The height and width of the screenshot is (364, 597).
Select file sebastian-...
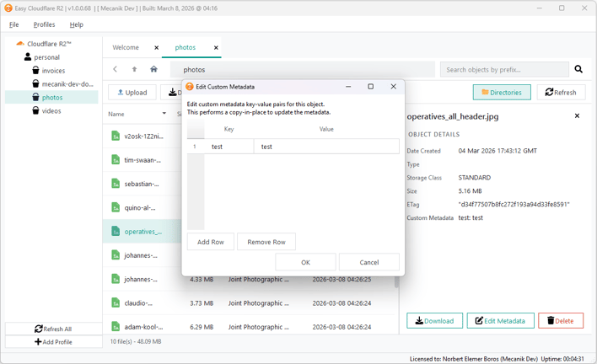[142, 184]
